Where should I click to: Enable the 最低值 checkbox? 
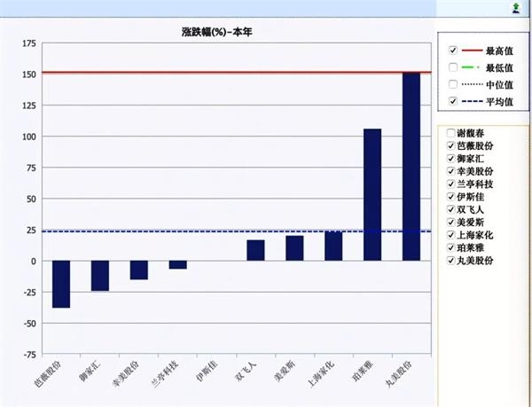click(x=453, y=67)
